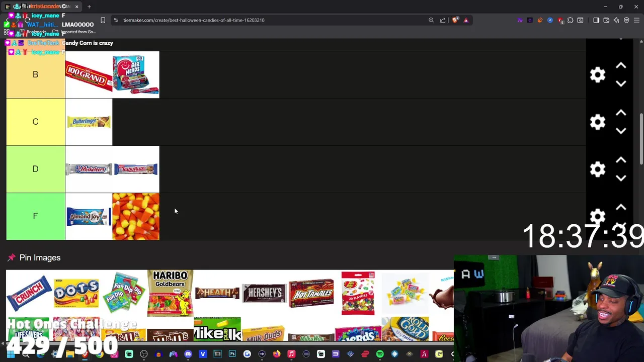Screen dimensions: 644x362
Task: Move tier D row up
Action: pos(621,160)
